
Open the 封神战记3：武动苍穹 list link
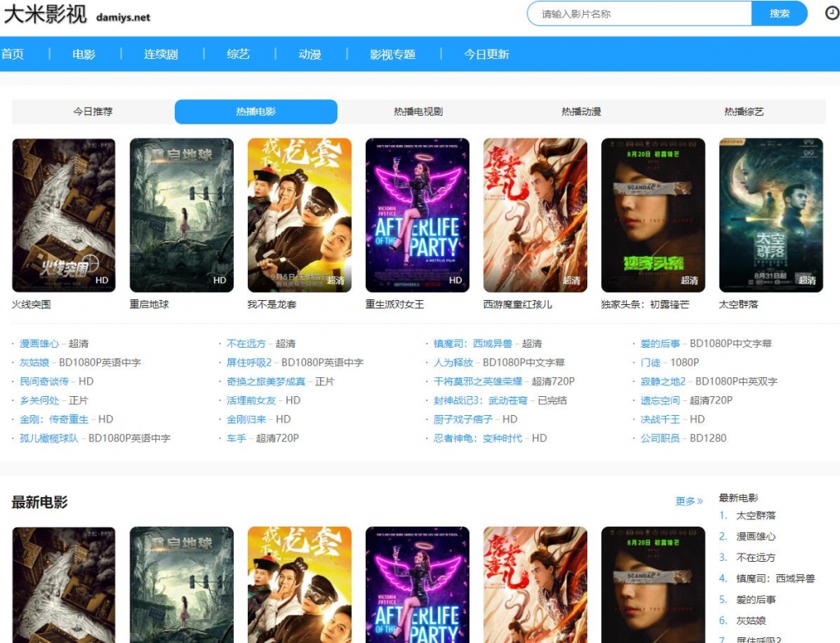pyautogui.click(x=481, y=400)
